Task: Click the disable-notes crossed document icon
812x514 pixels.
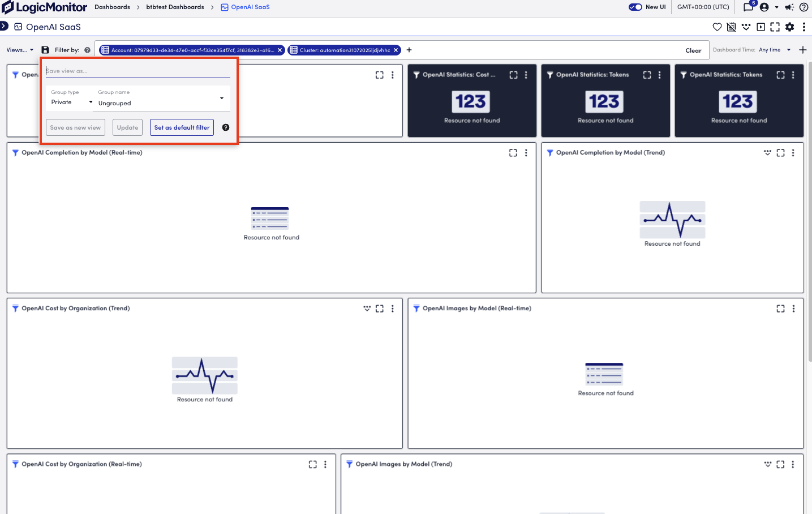Action: click(x=732, y=27)
